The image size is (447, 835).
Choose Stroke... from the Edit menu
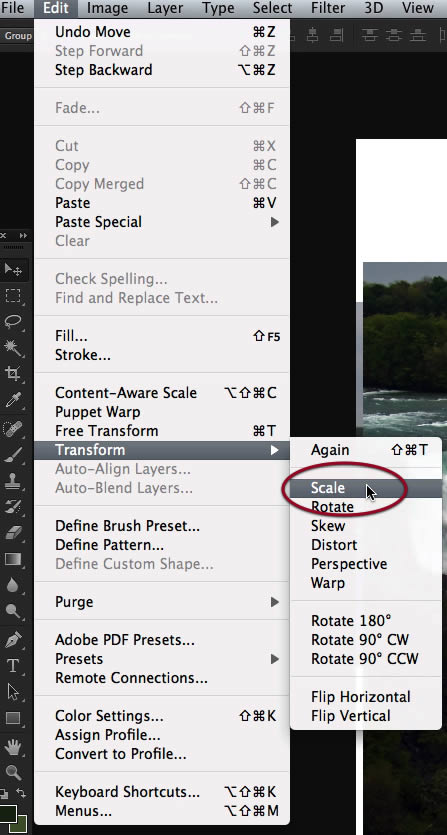tap(162, 355)
